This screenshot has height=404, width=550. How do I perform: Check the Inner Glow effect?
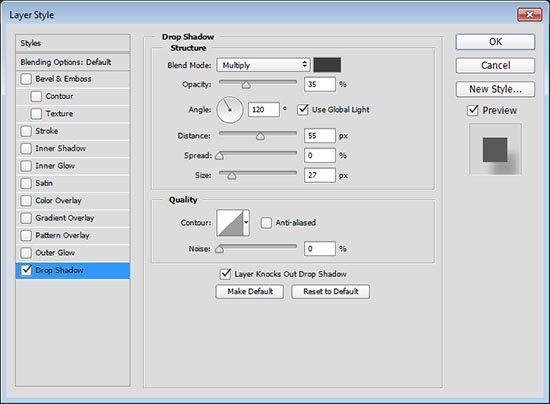pyautogui.click(x=26, y=166)
